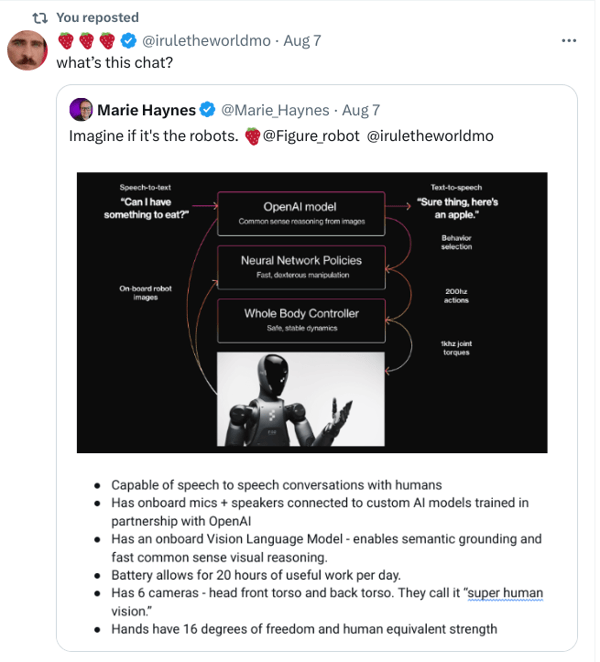Screen dimensions: 600x662
Task: Click the verified badge before @iruletheworldmo handle
Action: pos(129,41)
